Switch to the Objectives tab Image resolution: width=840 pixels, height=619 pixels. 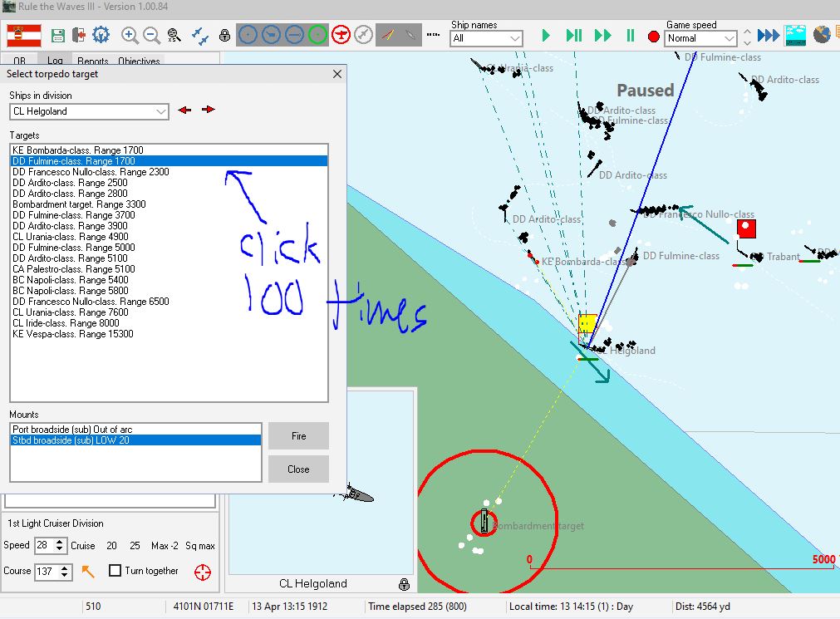coord(139,61)
